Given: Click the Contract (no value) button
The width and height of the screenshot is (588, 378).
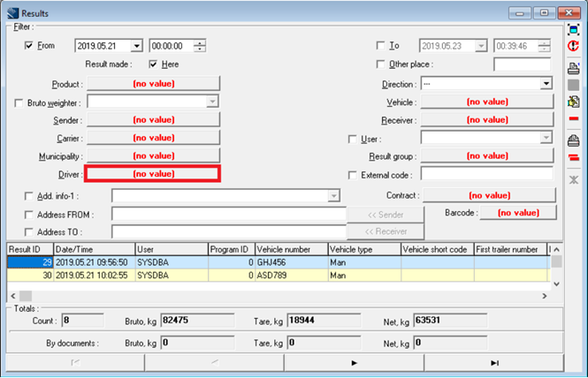Looking at the screenshot, I should (x=489, y=195).
